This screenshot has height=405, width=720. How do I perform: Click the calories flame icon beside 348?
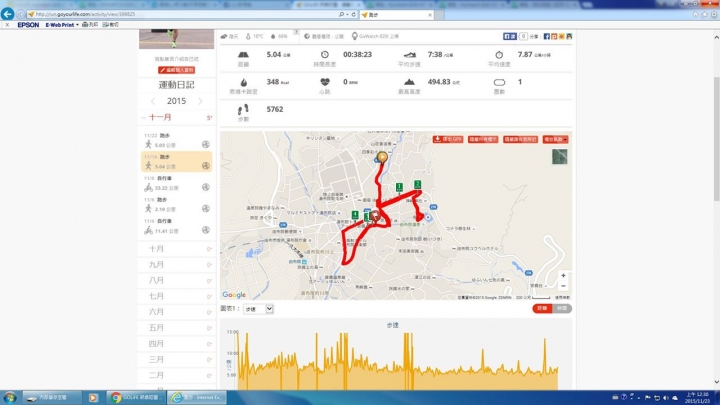(243, 82)
